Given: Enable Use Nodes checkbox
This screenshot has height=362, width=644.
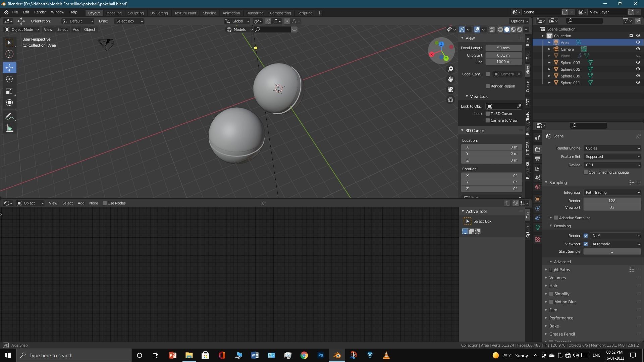Looking at the screenshot, I should tap(105, 203).
